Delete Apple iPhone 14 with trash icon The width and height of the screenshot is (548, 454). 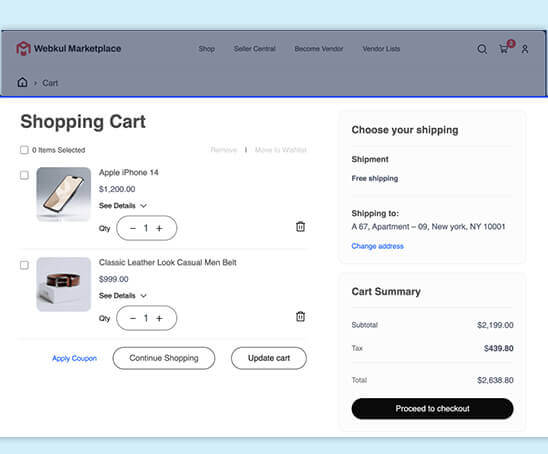(x=300, y=226)
